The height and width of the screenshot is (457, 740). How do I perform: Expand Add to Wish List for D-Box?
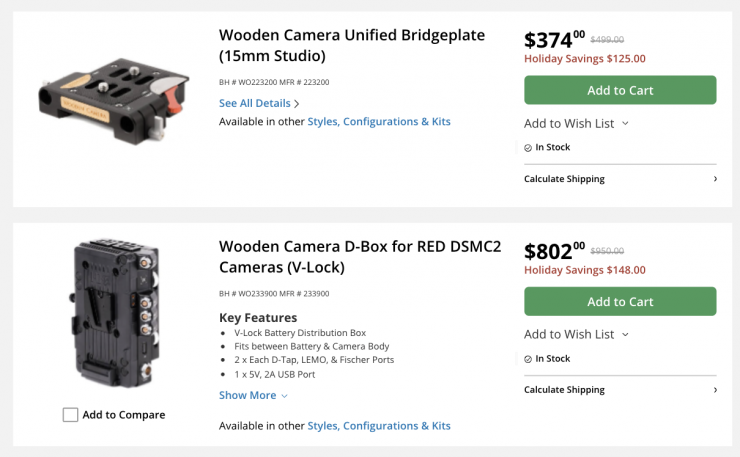tap(576, 334)
